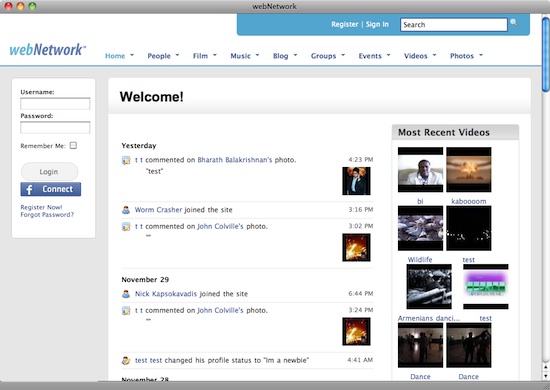Screen dimensions: 550x390
Task: Open the 'bi' video thumbnail
Action: 420,170
